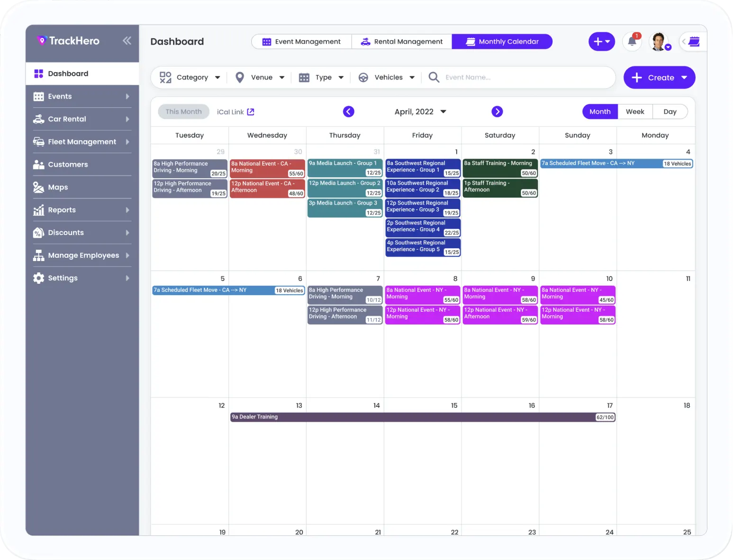Click the Settings gear icon in the sidebar
Image resolution: width=733 pixels, height=560 pixels.
39,278
